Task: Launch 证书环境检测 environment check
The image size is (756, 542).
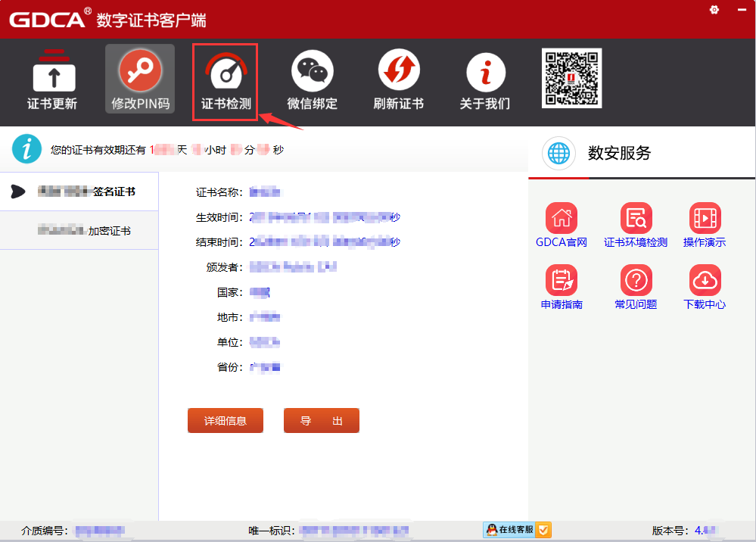Action: click(636, 219)
